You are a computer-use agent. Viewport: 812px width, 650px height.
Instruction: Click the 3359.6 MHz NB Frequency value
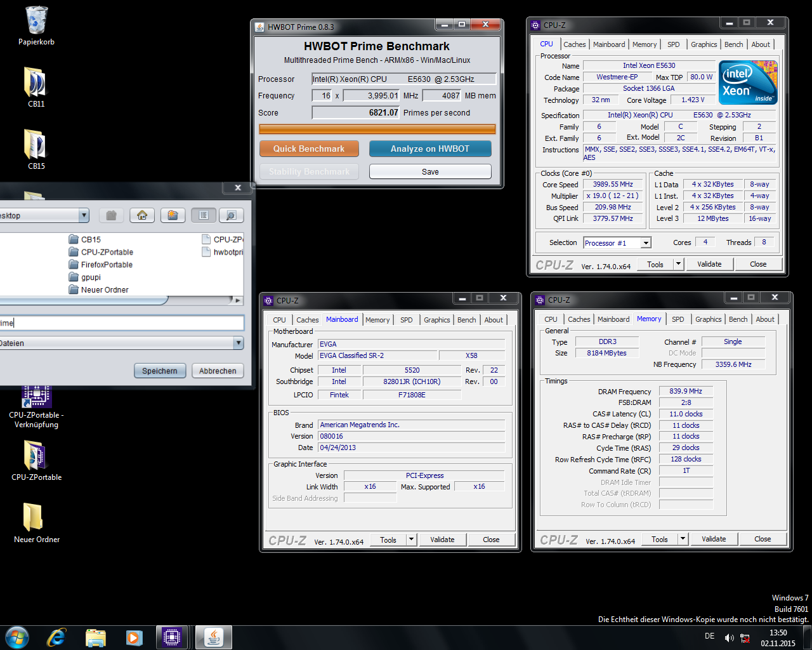(733, 364)
